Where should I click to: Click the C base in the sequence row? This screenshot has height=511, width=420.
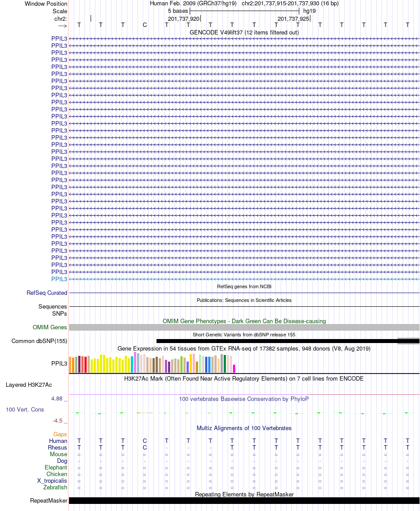coord(145,25)
